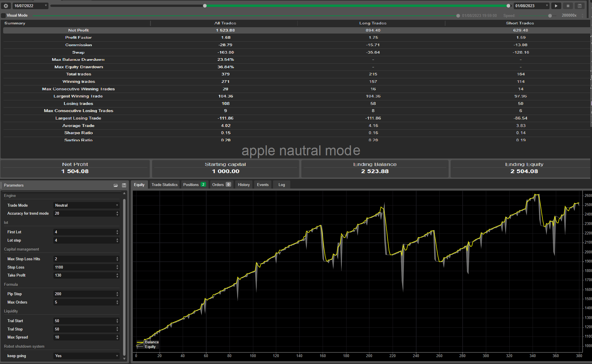This screenshot has height=364, width=592.
Task: Select the Profit Factor row
Action: tap(297, 38)
